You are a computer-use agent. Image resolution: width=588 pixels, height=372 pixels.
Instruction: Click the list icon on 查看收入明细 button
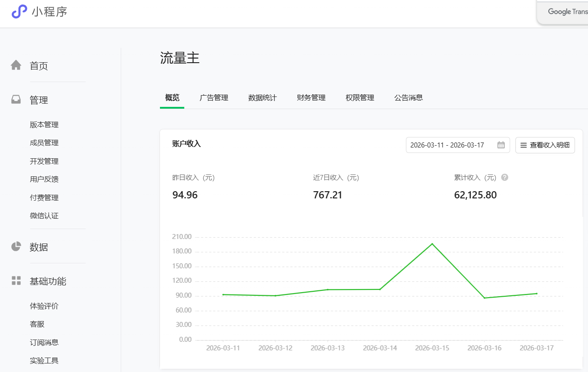(x=523, y=145)
